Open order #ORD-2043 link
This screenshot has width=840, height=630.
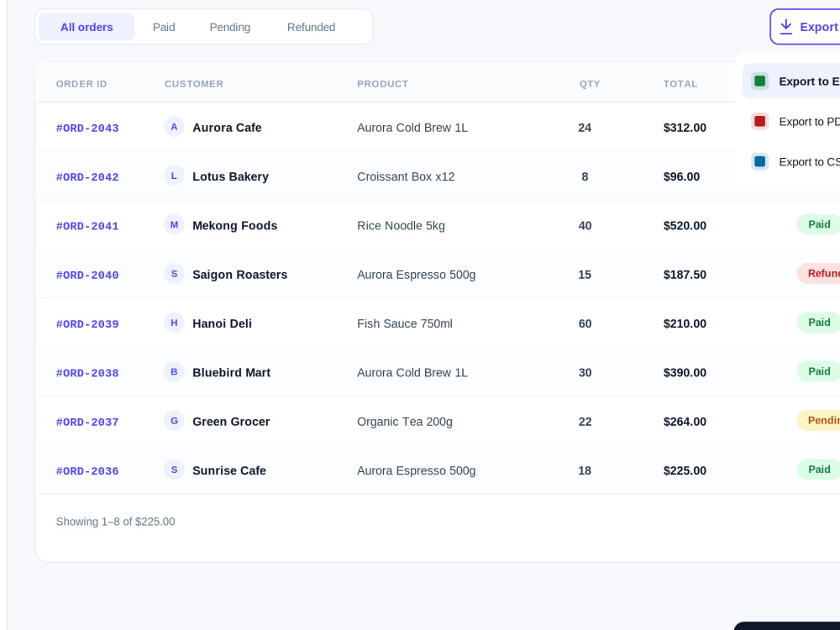[x=87, y=128]
